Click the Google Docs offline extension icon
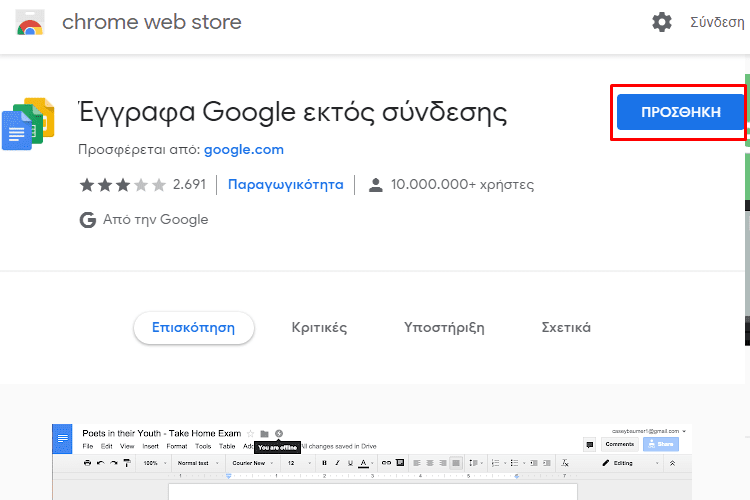 point(28,124)
